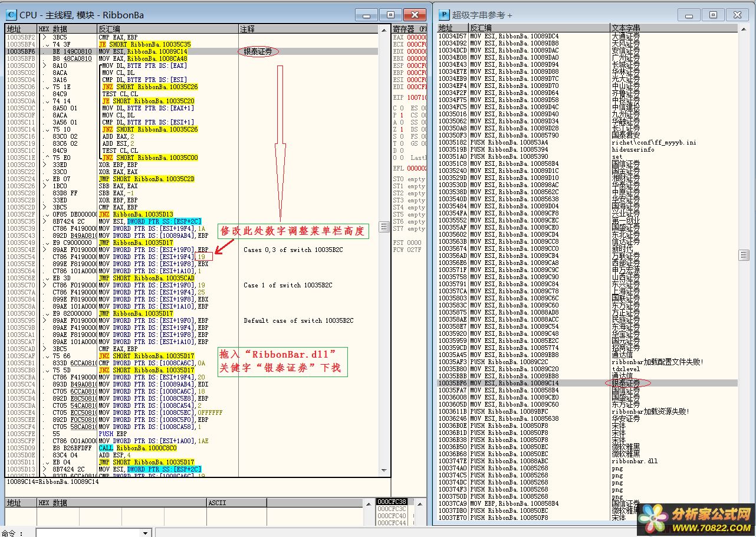Open the 命令 command history dropdown
Screen dimensions: 756x537
click(146, 533)
